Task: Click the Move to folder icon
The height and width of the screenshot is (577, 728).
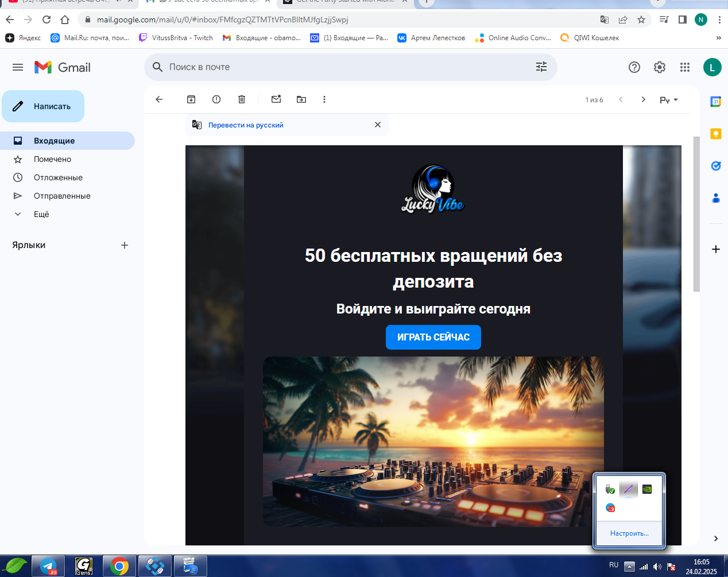Action: click(x=301, y=99)
